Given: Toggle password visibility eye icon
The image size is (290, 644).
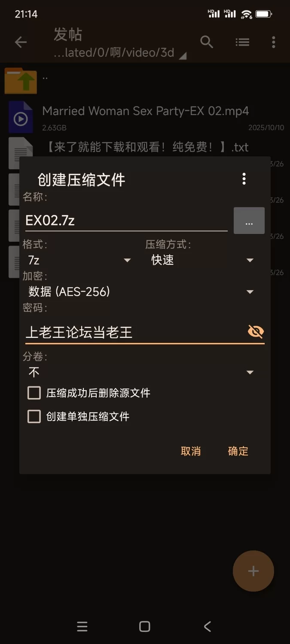Looking at the screenshot, I should [x=256, y=331].
